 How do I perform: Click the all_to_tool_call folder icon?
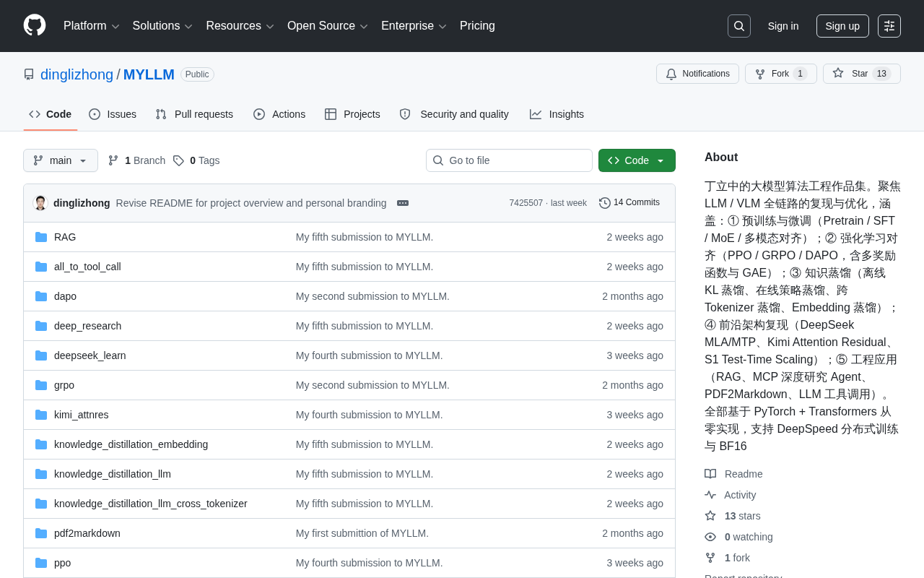(x=41, y=267)
